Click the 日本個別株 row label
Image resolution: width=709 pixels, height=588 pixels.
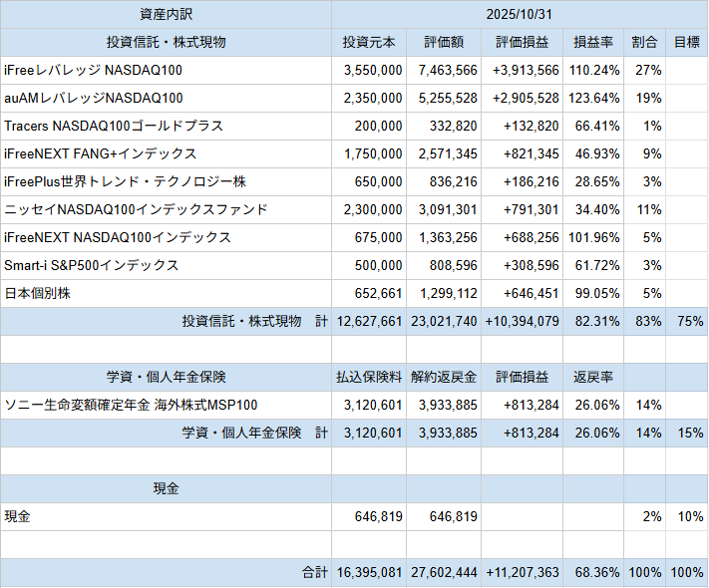point(38,294)
